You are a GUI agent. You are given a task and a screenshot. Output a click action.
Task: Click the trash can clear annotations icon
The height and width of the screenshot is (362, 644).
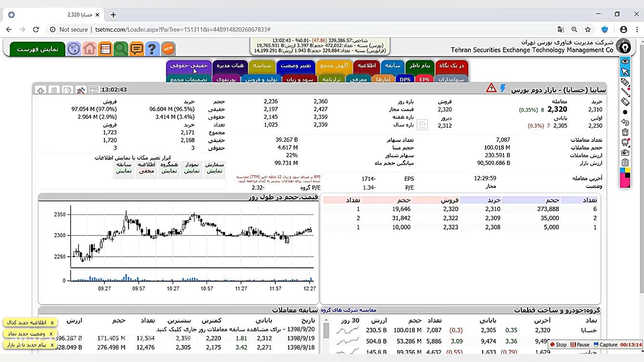625,132
